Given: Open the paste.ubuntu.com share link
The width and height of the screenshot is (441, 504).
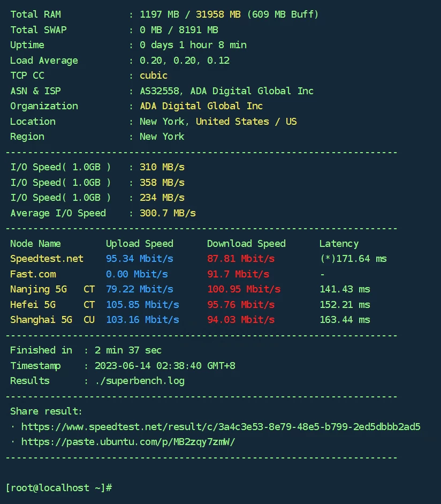Looking at the screenshot, I should point(128,442).
